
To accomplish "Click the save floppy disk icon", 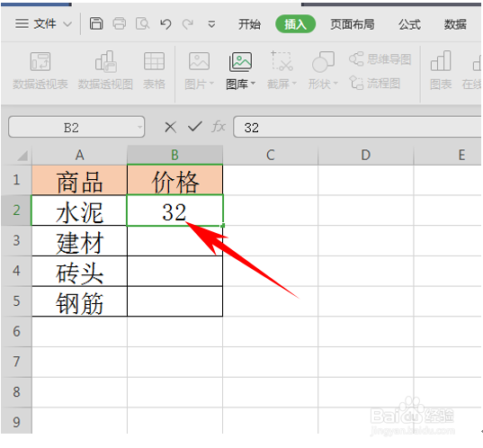I will (96, 23).
